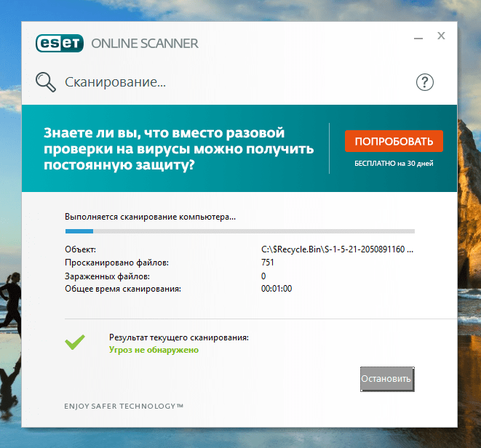481x448 pixels.
Task: Close the ESET Online Scanner window
Action: (x=441, y=36)
